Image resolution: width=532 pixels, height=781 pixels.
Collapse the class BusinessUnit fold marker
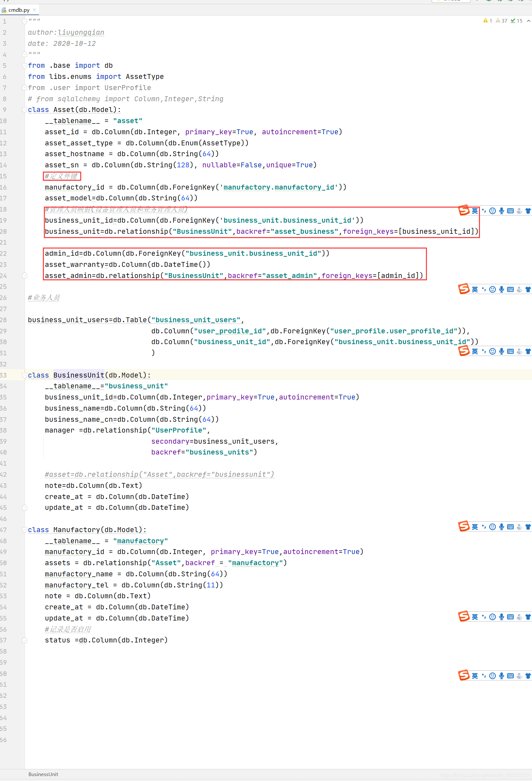tap(25, 375)
